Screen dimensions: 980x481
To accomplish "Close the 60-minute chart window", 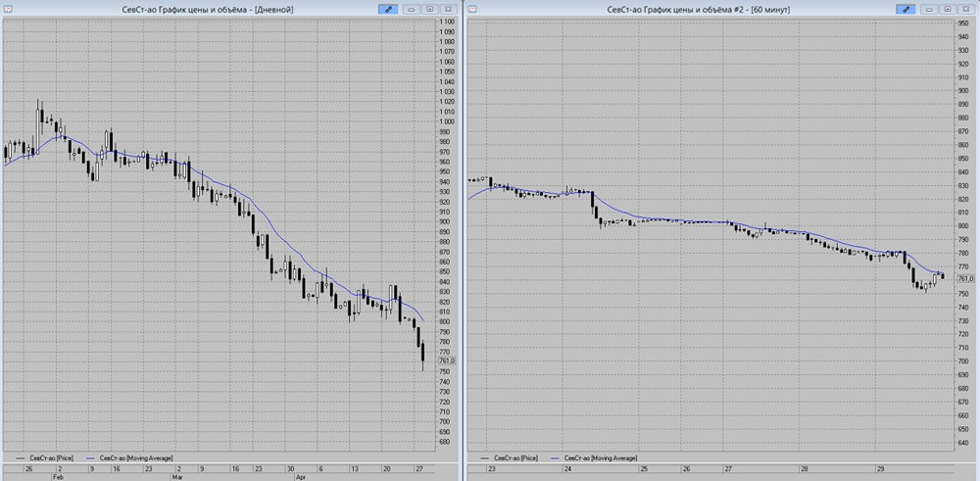I will 965,10.
